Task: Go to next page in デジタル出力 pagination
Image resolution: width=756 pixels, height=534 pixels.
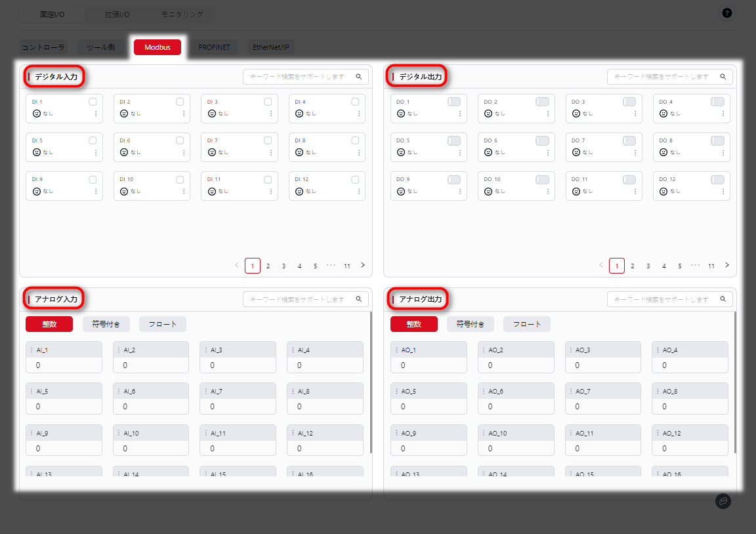Action: click(727, 265)
